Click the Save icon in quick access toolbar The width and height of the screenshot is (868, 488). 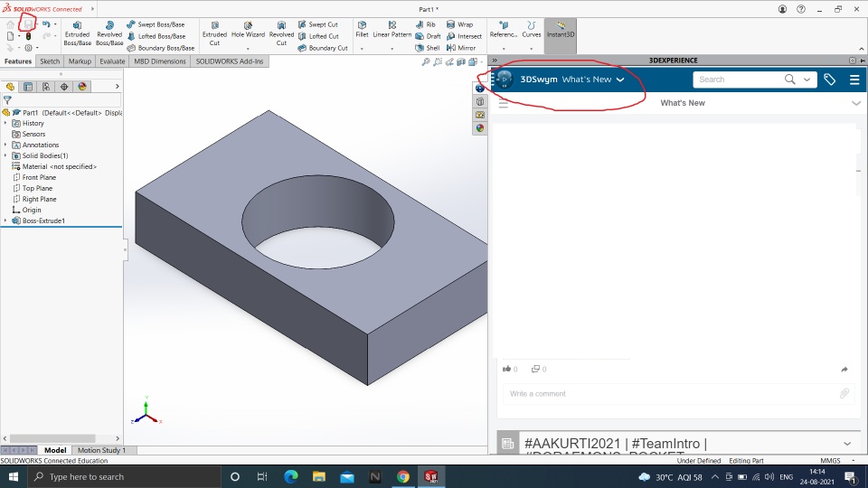28,23
